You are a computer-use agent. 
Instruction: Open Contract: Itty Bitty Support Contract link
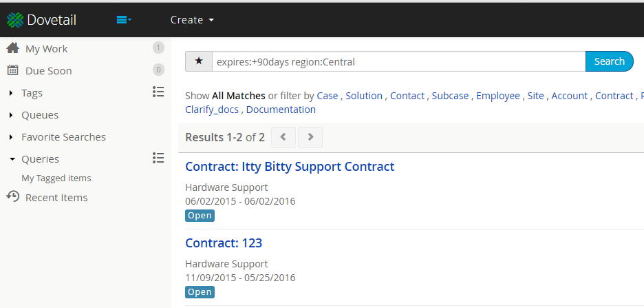click(x=290, y=167)
